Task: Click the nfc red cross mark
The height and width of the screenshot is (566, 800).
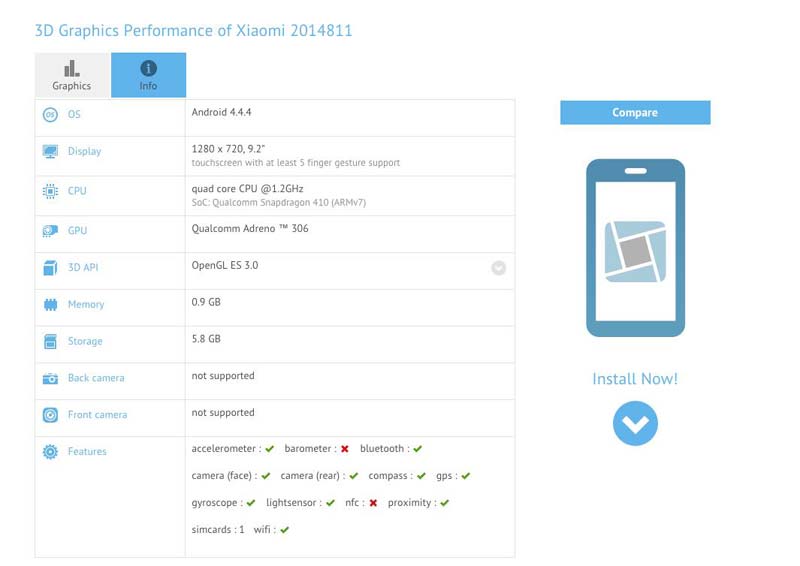Action: pyautogui.click(x=373, y=503)
